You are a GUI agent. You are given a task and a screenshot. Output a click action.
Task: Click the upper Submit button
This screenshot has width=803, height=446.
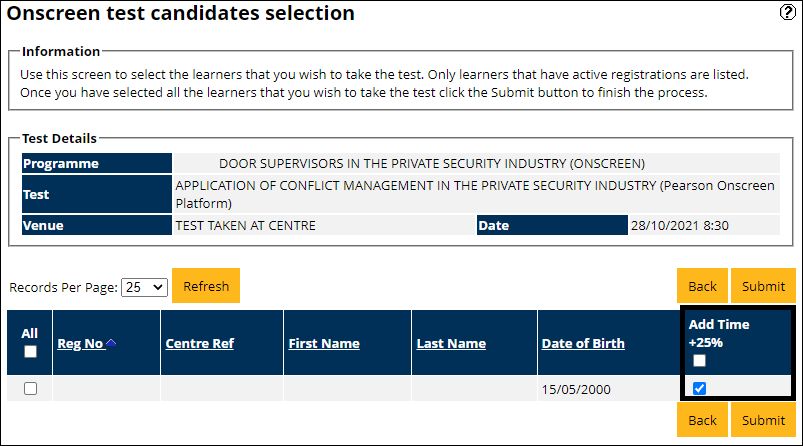763,286
